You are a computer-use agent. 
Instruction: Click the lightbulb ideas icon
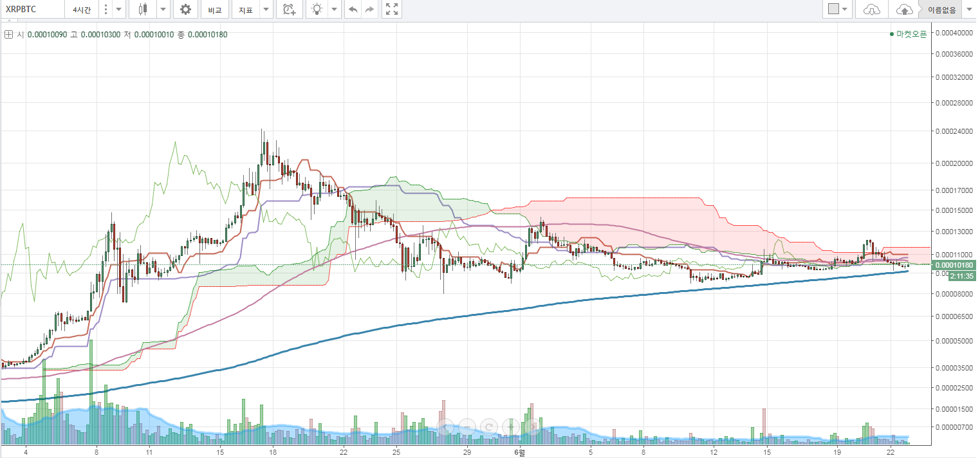click(317, 10)
